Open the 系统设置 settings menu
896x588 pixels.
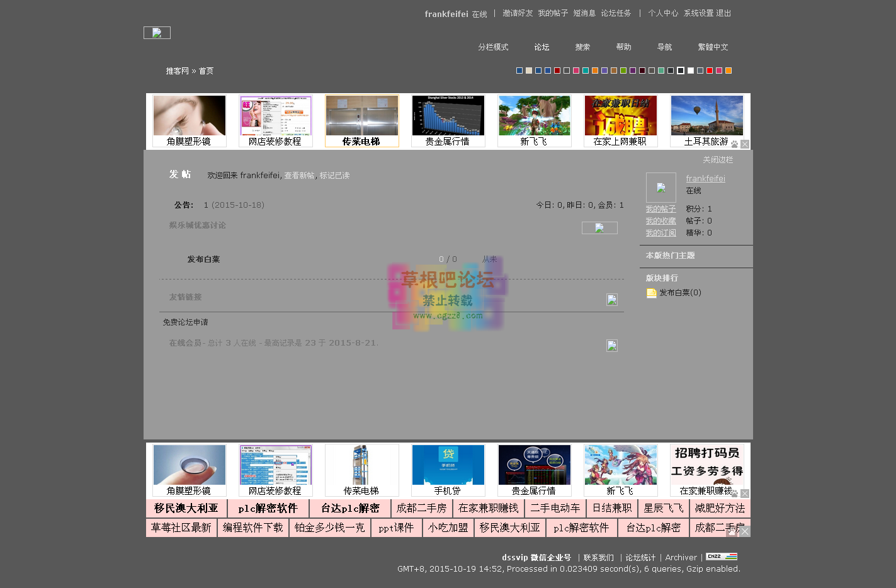[x=697, y=13]
